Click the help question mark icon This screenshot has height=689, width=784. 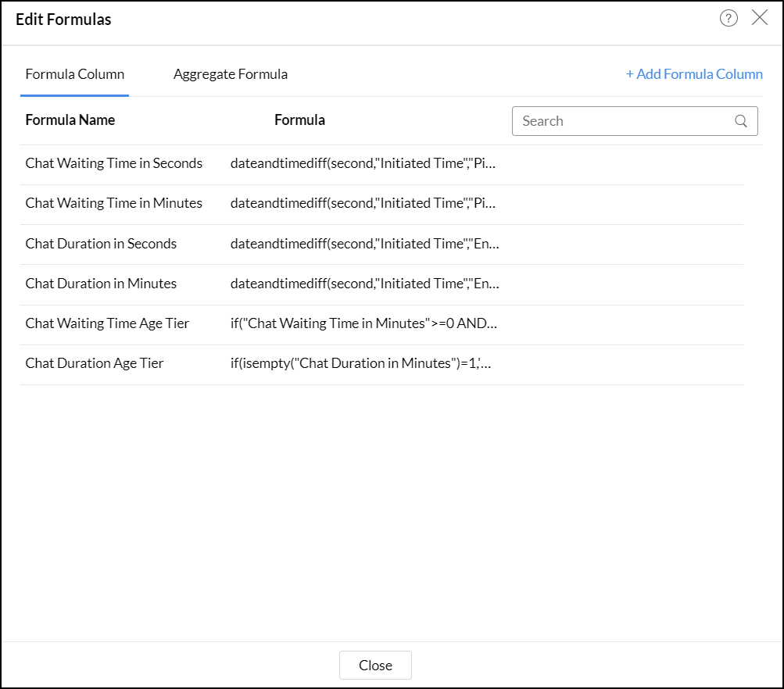729,19
